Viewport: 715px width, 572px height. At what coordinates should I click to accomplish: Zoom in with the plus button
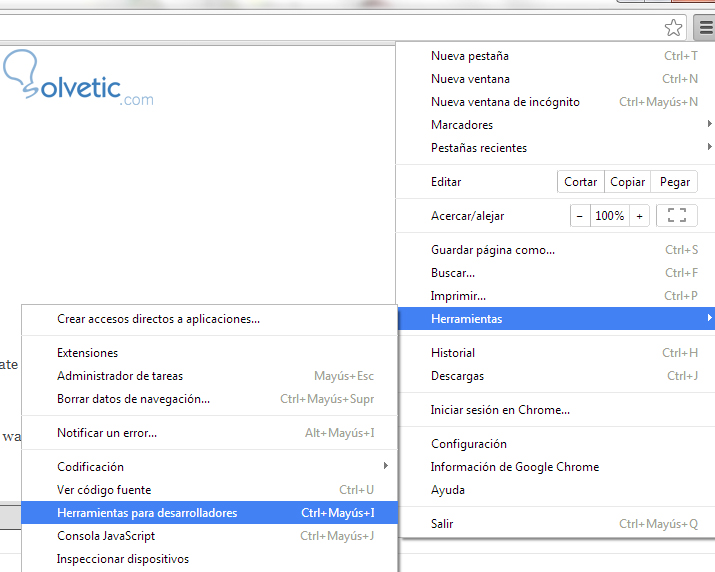coord(639,216)
